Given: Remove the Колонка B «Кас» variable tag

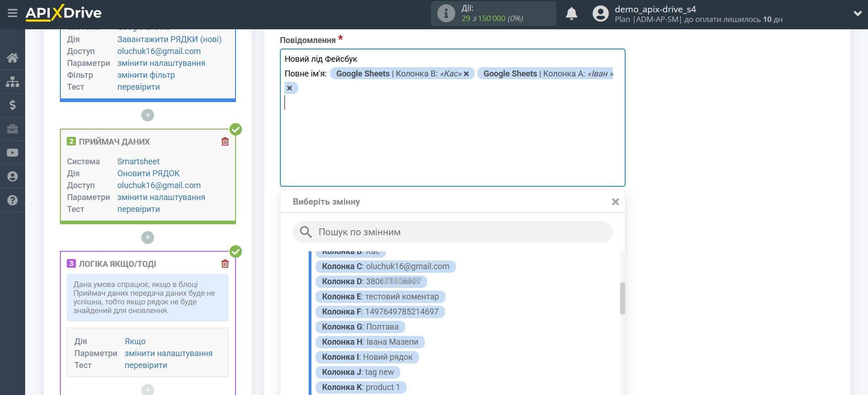Looking at the screenshot, I should point(466,74).
